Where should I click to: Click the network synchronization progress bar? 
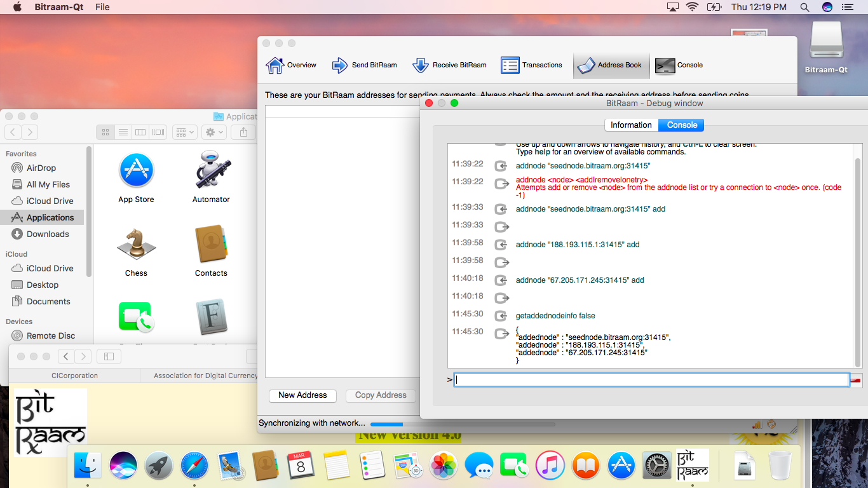462,424
